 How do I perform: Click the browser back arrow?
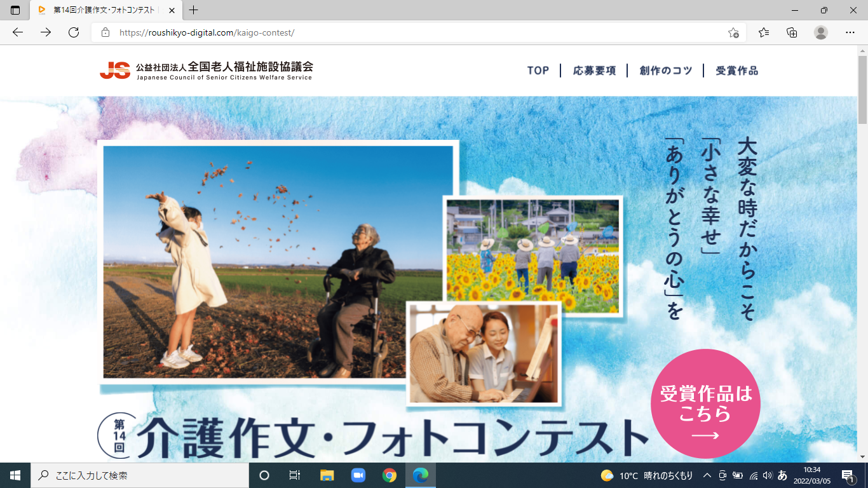18,32
